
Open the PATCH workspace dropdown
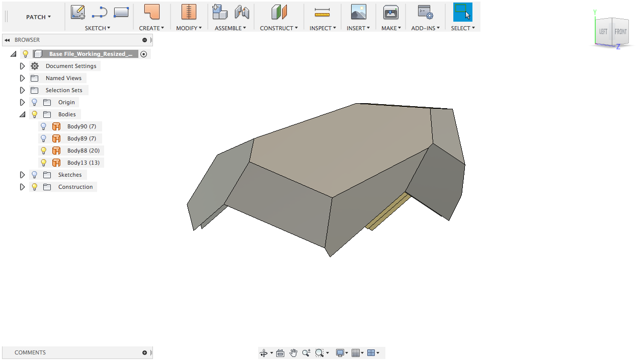point(39,17)
